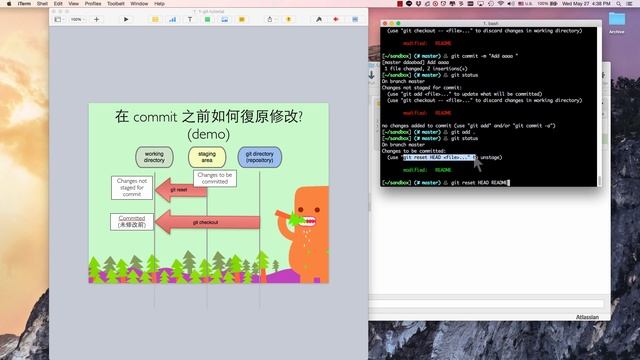Open the View dropdown in Keynote toolbar
Viewport: 640px width, 360px height.
(x=59, y=20)
